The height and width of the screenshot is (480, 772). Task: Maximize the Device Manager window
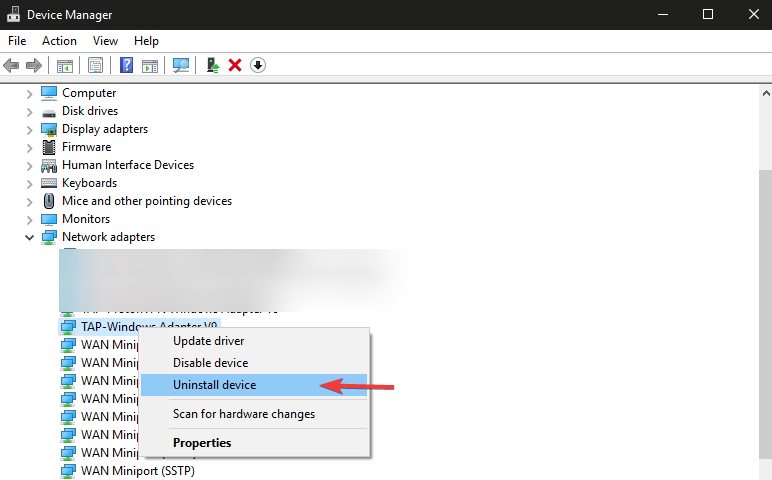708,14
